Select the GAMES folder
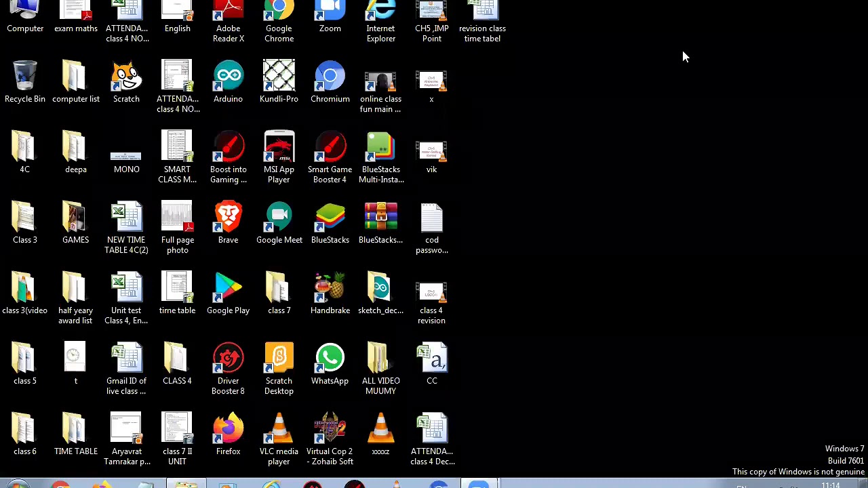 (x=75, y=223)
